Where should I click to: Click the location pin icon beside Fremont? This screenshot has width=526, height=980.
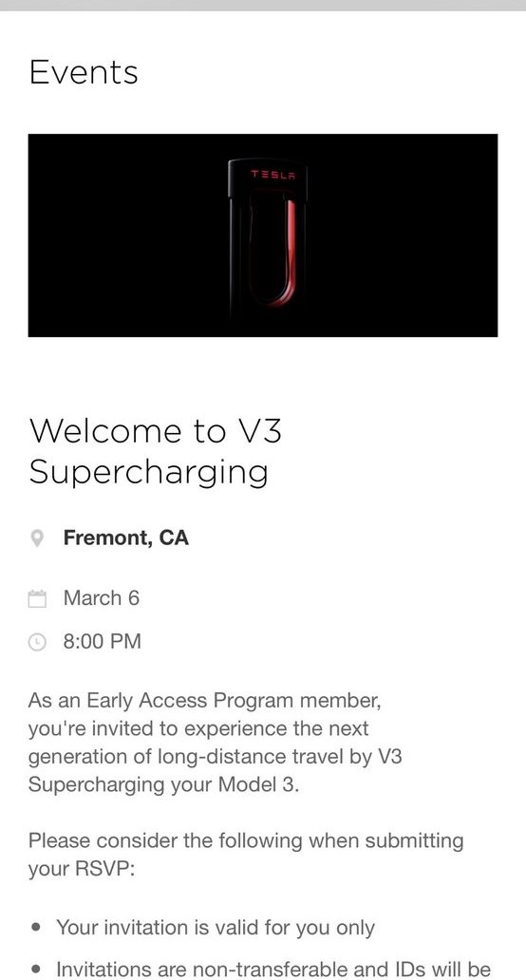pyautogui.click(x=37, y=538)
